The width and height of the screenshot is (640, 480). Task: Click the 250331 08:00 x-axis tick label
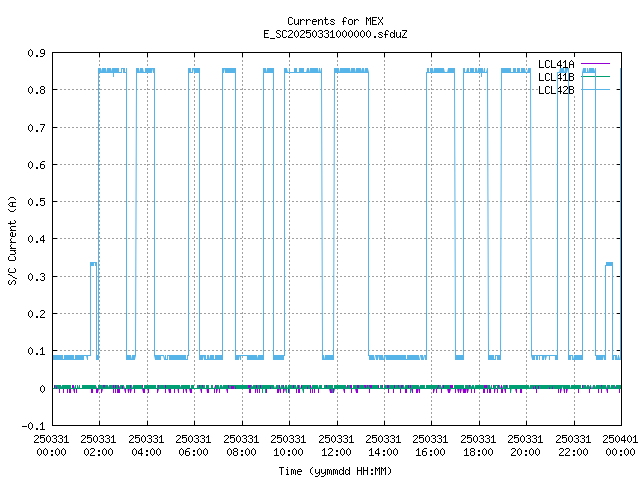pos(241,446)
